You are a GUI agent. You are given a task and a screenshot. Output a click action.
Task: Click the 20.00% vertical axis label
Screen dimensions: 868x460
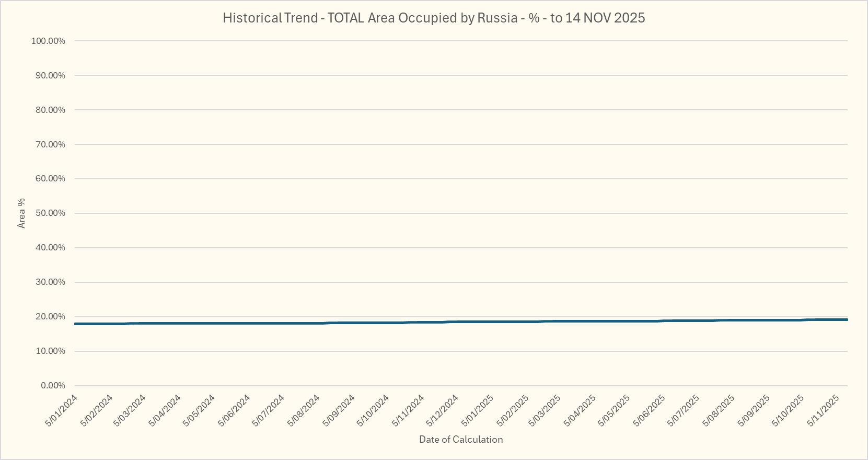click(x=50, y=316)
